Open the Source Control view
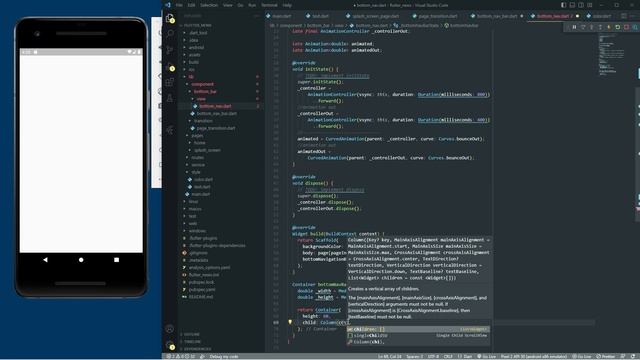The height and width of the screenshot is (360, 640). tap(170, 50)
